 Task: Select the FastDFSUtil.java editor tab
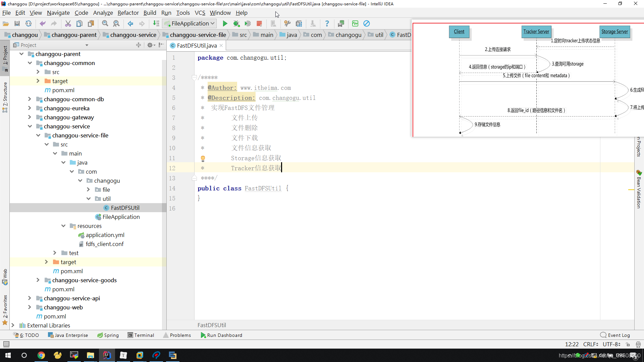click(197, 46)
